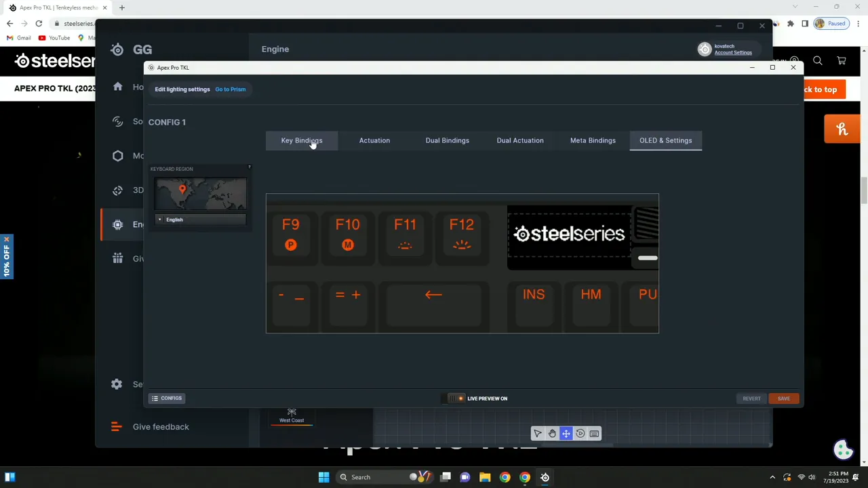Open Moments from the GG sidebar

117,156
